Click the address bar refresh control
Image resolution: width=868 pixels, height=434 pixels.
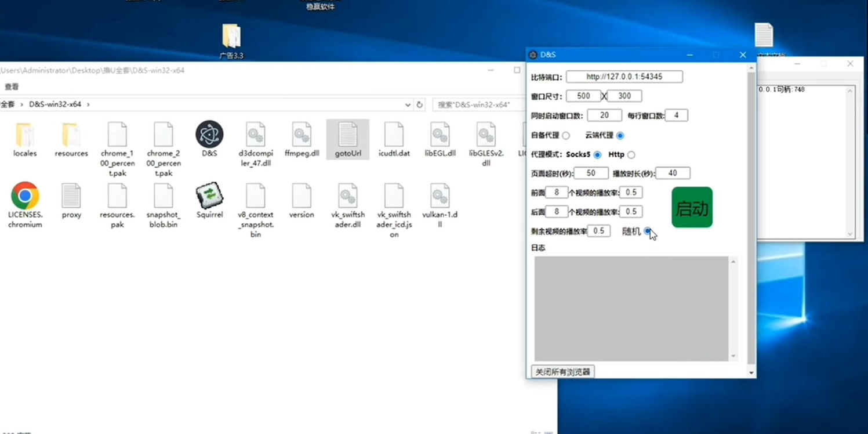coord(420,104)
